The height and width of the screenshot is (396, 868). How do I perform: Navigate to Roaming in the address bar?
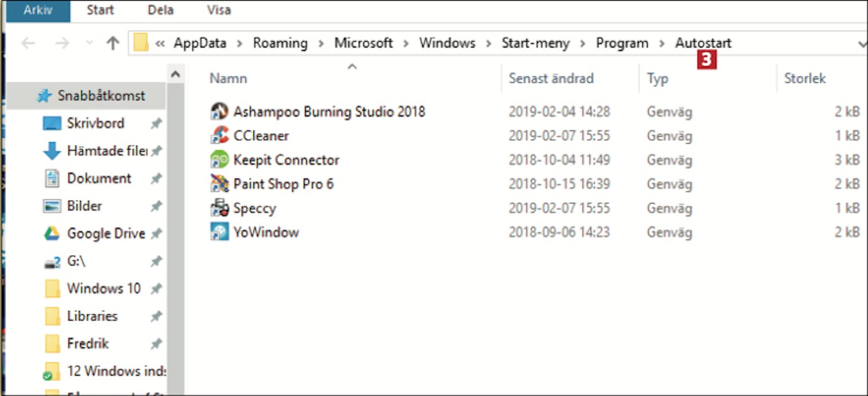click(280, 43)
